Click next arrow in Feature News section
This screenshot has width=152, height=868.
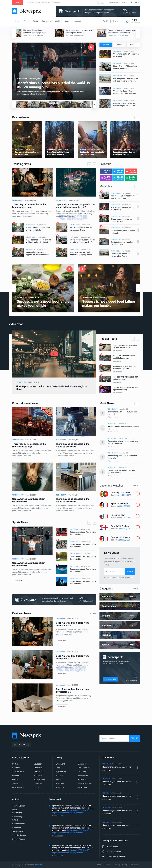138,117
